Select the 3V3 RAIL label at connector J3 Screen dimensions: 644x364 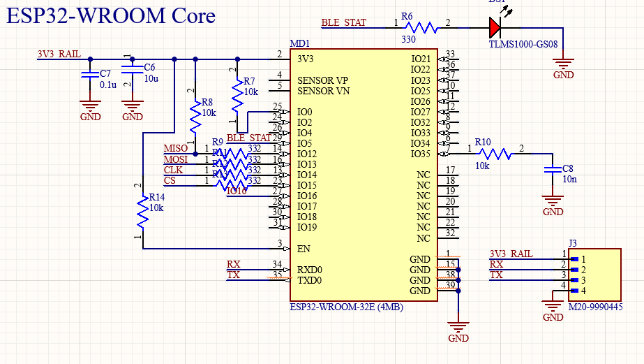[511, 254]
